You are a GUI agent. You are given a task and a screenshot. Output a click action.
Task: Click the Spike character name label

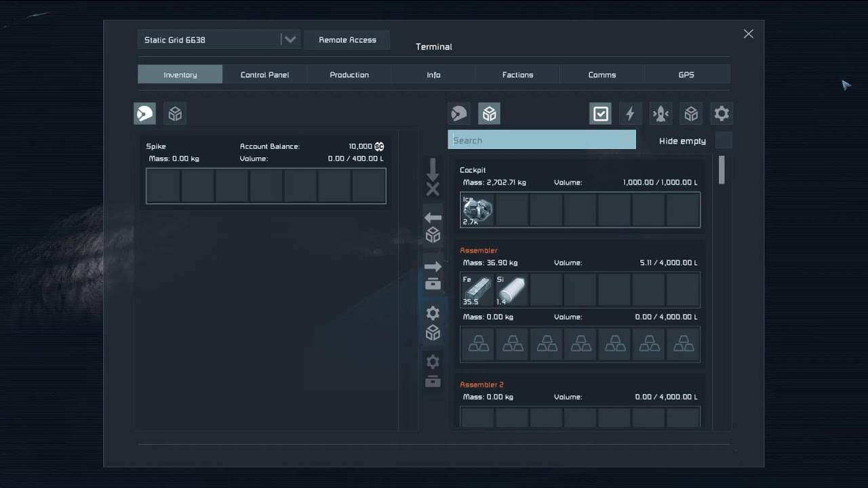[156, 146]
